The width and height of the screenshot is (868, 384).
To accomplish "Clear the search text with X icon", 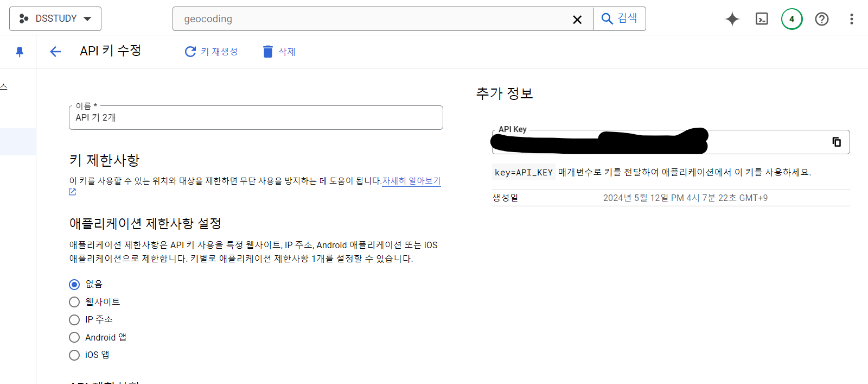I will coord(577,20).
